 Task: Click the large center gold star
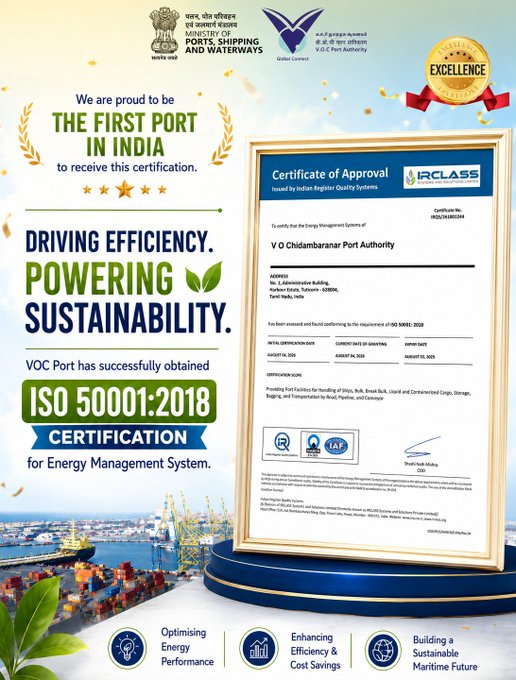coord(124,189)
